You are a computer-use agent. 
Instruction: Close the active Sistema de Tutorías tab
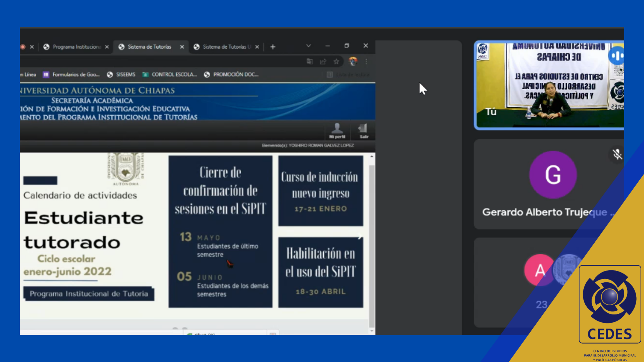tap(182, 47)
